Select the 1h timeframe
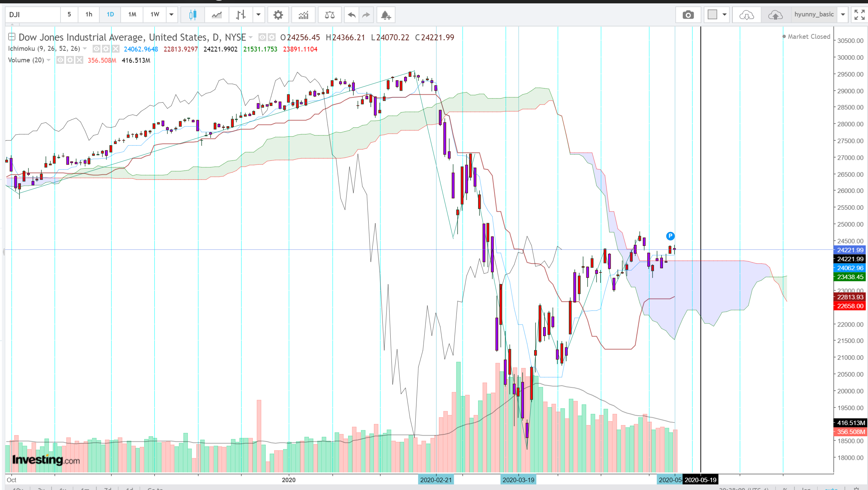The image size is (868, 490). click(x=89, y=15)
